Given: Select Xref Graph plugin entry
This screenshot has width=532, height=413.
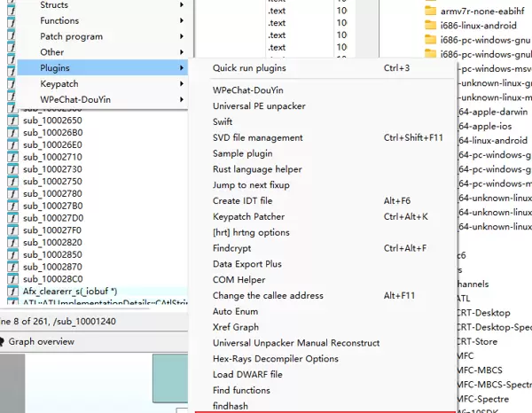Looking at the screenshot, I should 236,327.
